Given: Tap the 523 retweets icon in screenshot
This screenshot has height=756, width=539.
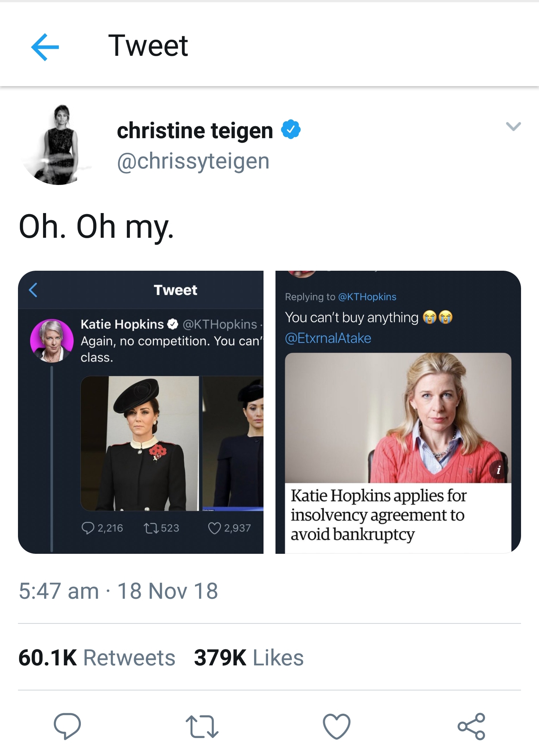Looking at the screenshot, I should pyautogui.click(x=151, y=528).
